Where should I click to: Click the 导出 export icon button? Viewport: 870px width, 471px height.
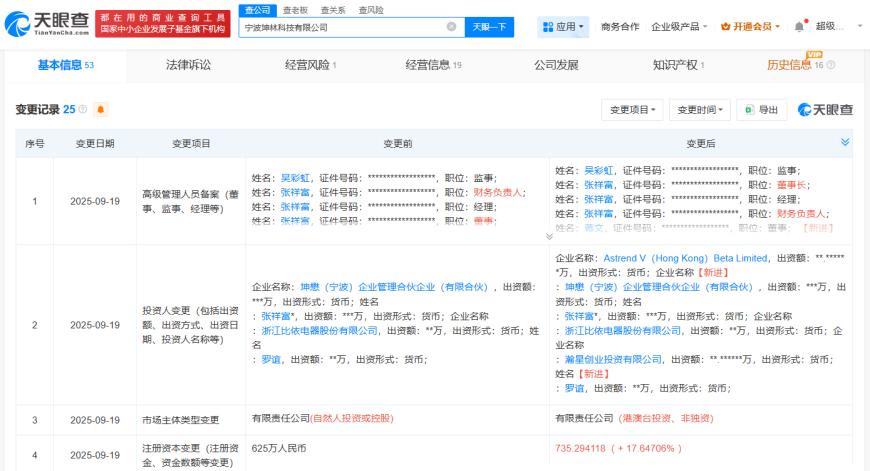pos(762,110)
